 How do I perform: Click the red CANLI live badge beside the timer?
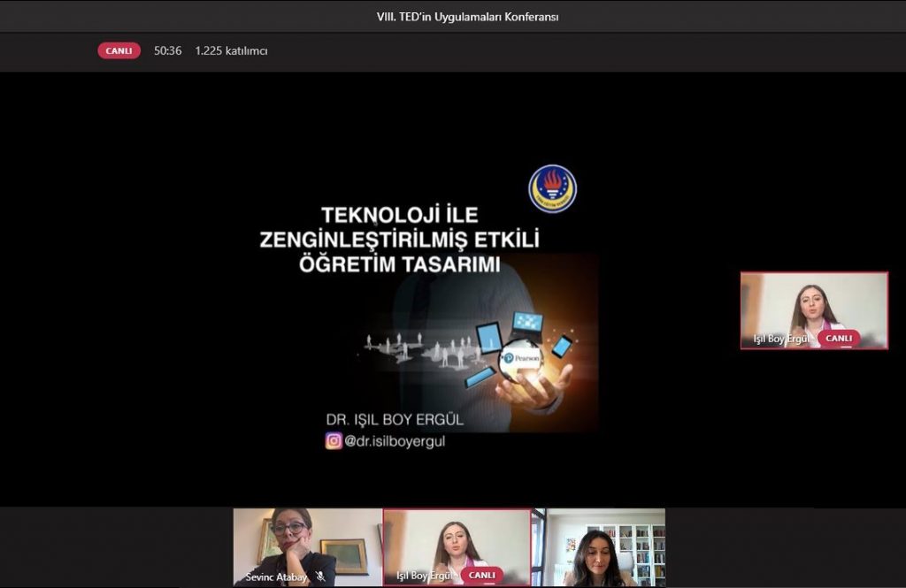tap(119, 50)
